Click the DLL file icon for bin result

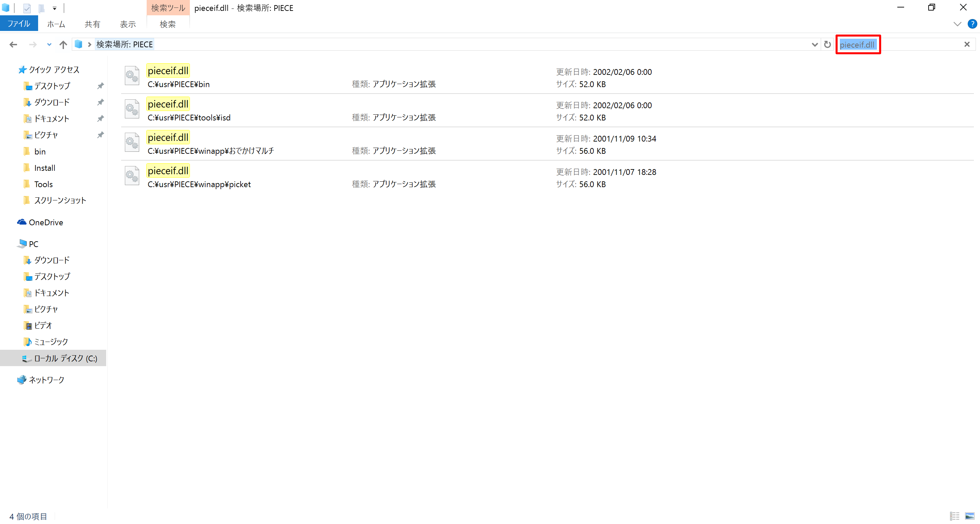click(132, 75)
